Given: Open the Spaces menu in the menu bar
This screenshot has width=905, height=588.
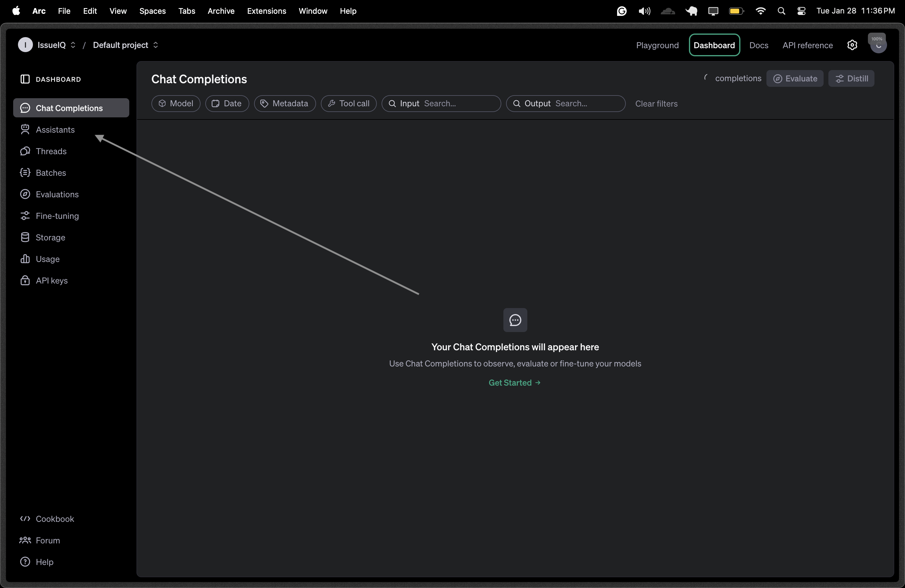Looking at the screenshot, I should tap(152, 11).
